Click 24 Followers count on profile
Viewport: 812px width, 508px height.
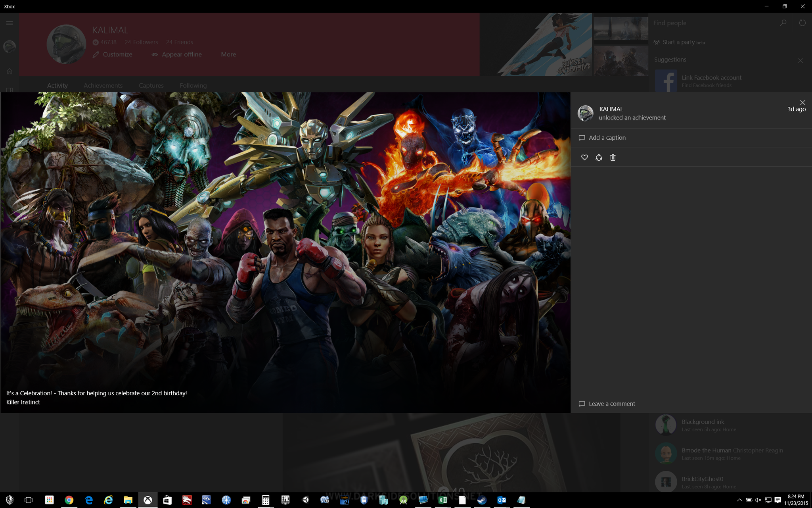tap(141, 42)
